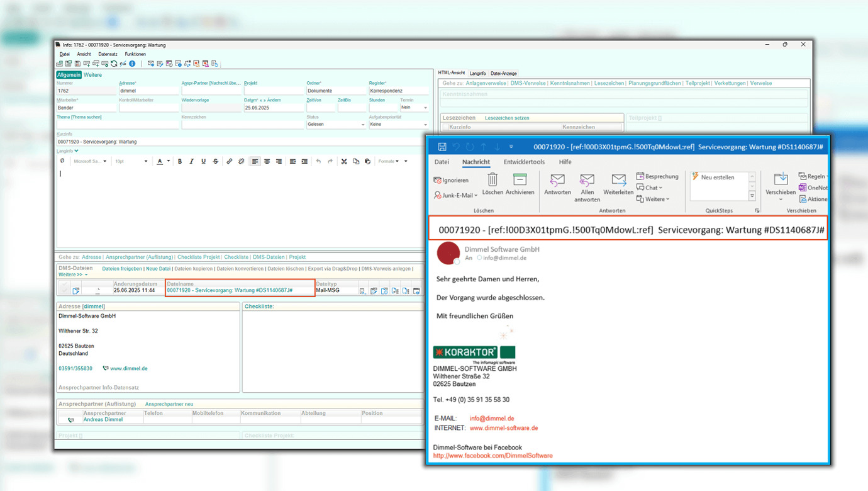Open the Status dropdown showing Gelesen
Viewport: 868px width, 491px height.
tap(363, 125)
